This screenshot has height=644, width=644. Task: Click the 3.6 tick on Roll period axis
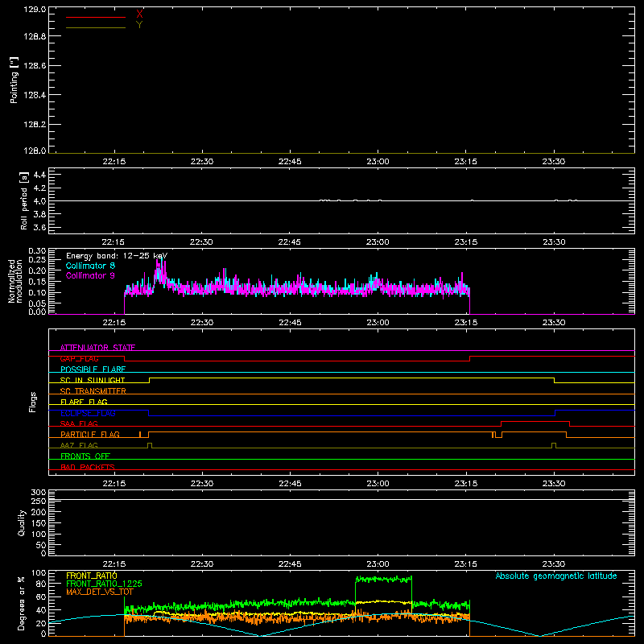39,227
